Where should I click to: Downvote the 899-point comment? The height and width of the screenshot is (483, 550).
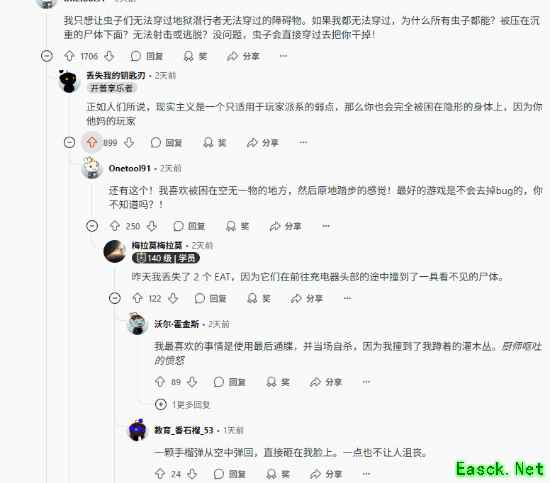129,142
